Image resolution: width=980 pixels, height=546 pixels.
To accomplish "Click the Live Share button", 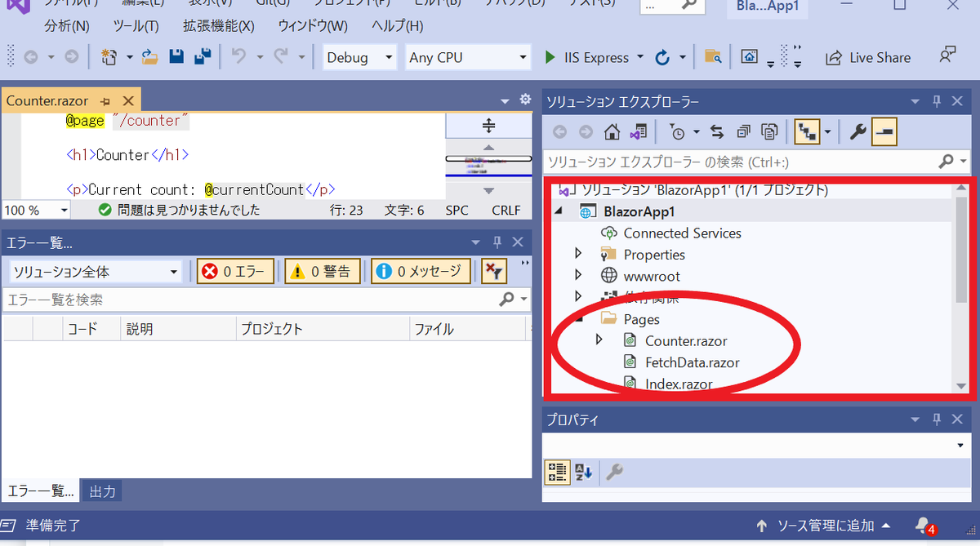I will click(x=868, y=58).
